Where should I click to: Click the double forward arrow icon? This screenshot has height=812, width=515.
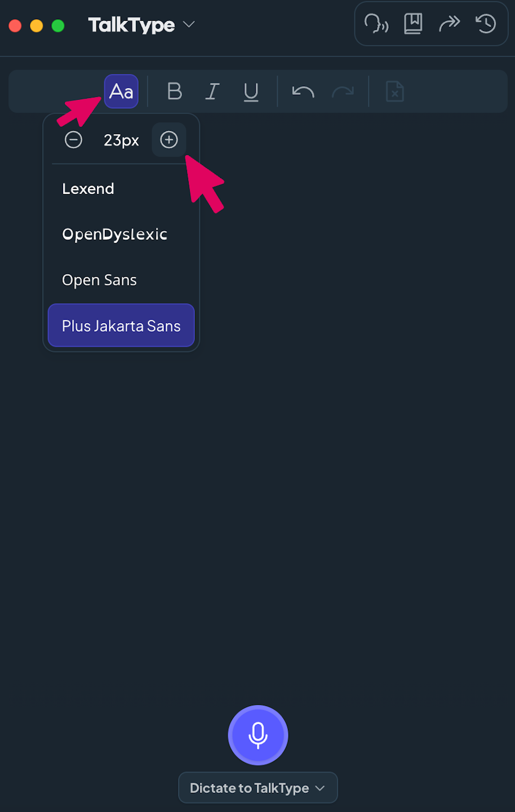(450, 24)
